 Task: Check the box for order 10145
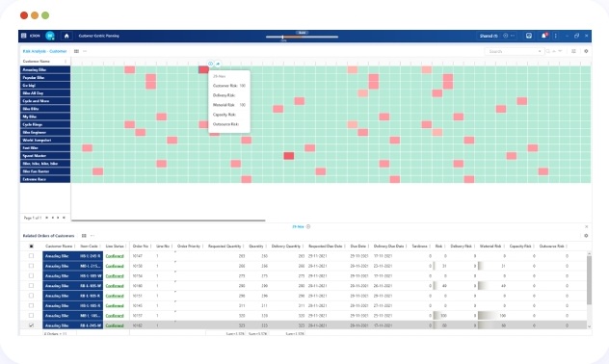(x=32, y=305)
